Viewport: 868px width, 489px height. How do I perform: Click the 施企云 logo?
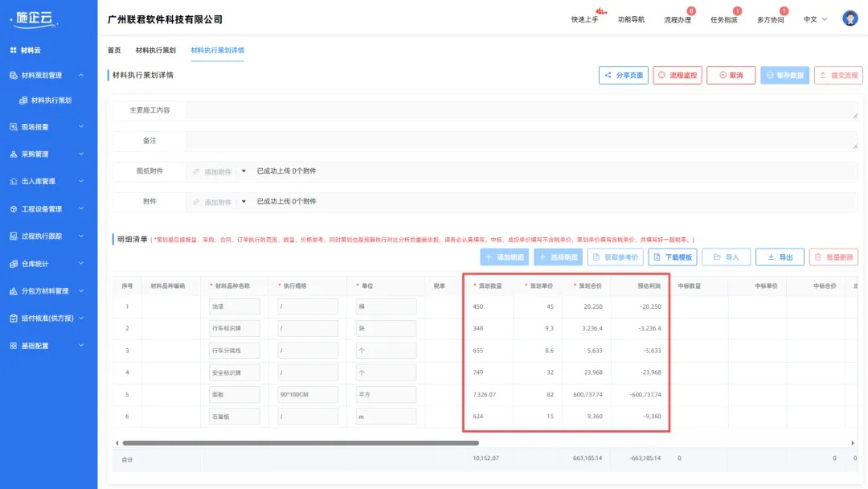click(x=34, y=19)
